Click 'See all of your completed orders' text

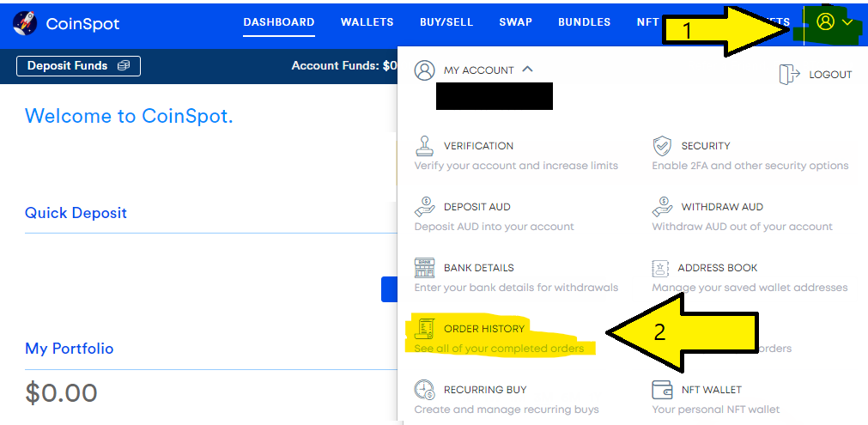coord(499,348)
